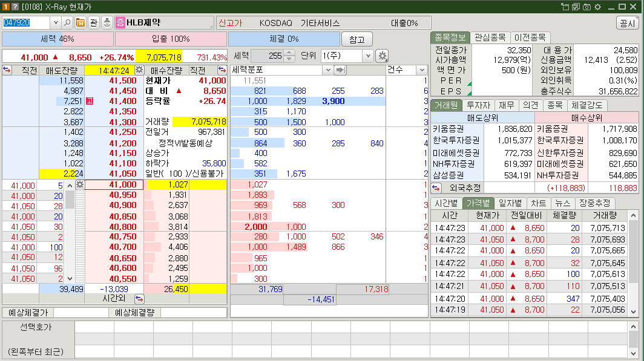Click the 예상체결가 field
The width and height of the screenshot is (644, 361).
81,313
